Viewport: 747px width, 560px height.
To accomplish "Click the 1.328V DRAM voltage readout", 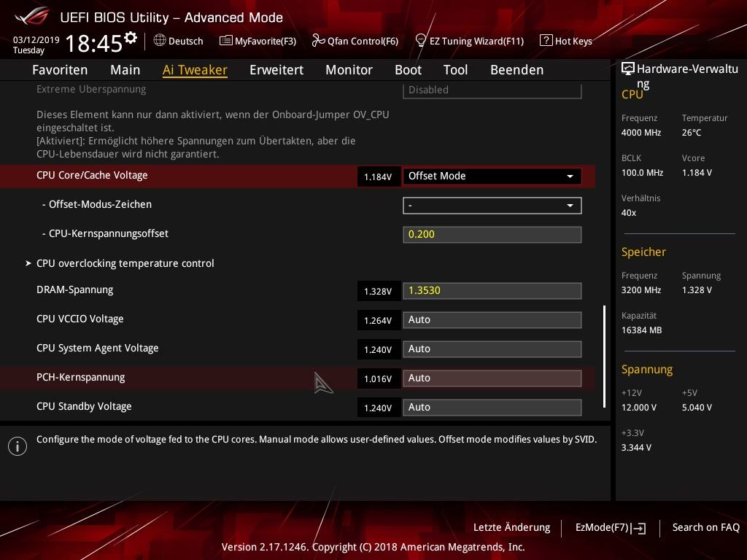I will pyautogui.click(x=378, y=292).
